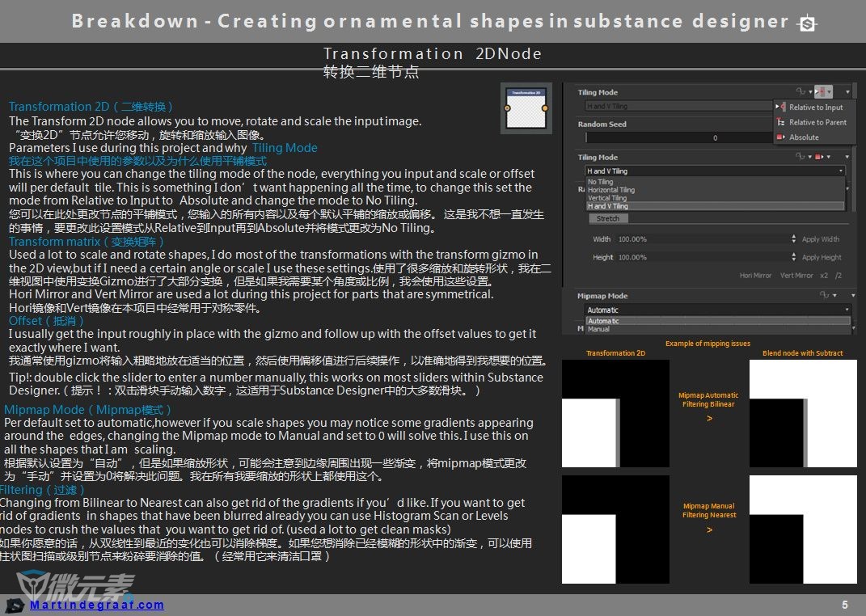Viewport: 866px width, 616px height.
Task: Open the H and V Tiling combo box
Action: (x=716, y=171)
